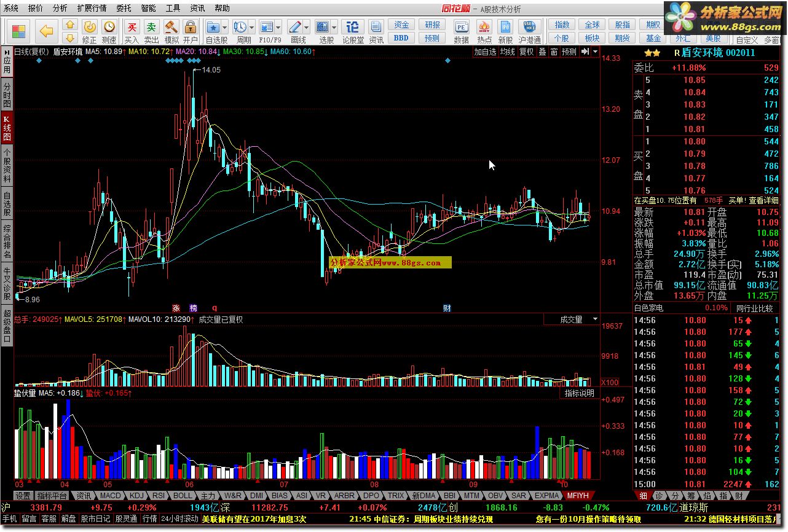The height and width of the screenshot is (532, 788).
Task: Go back with the yellow left arrow
Action: [x=46, y=30]
